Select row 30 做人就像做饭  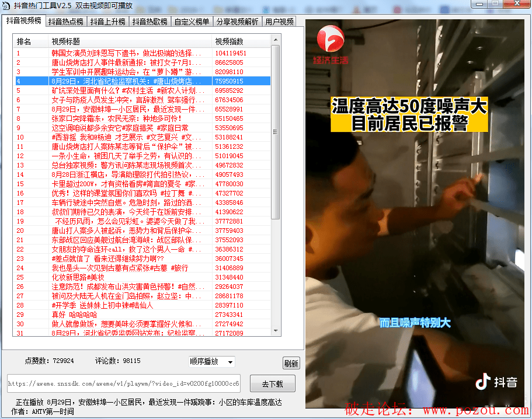point(143,323)
